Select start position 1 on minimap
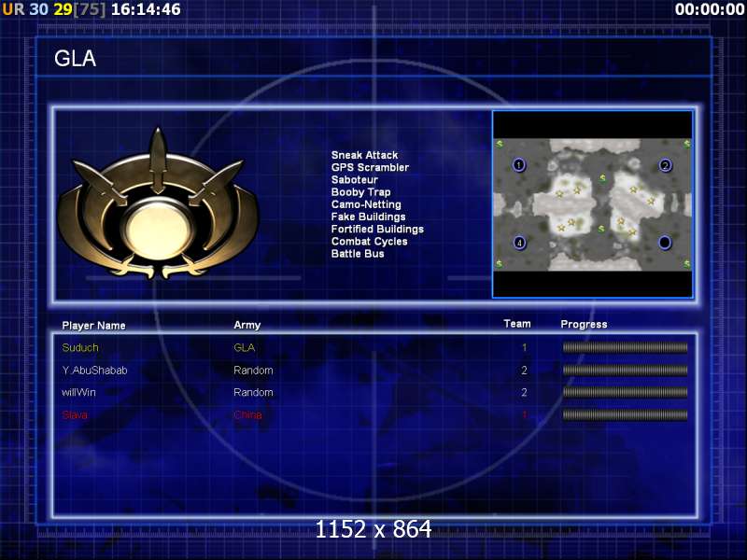Screen dimensions: 747x560 click(519, 165)
